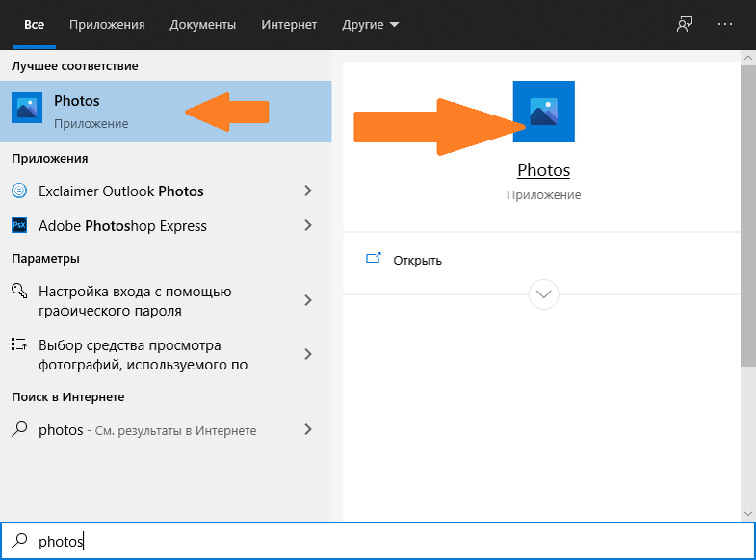Expand more actions with the round chevron

[544, 294]
